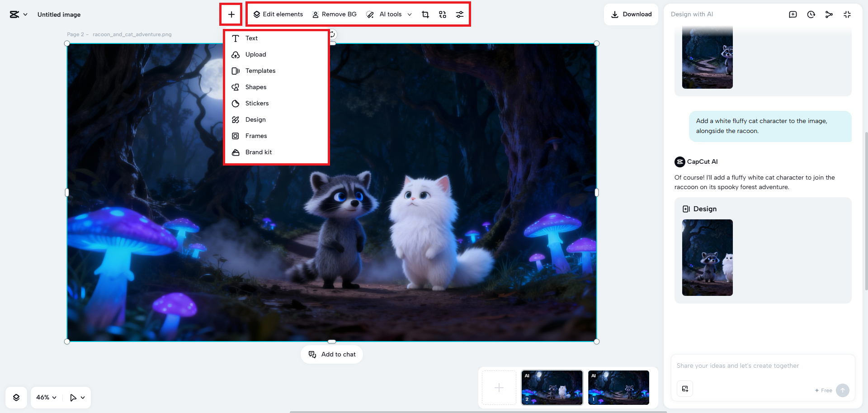
Task: Open Brand kit from the add menu
Action: tap(276, 152)
